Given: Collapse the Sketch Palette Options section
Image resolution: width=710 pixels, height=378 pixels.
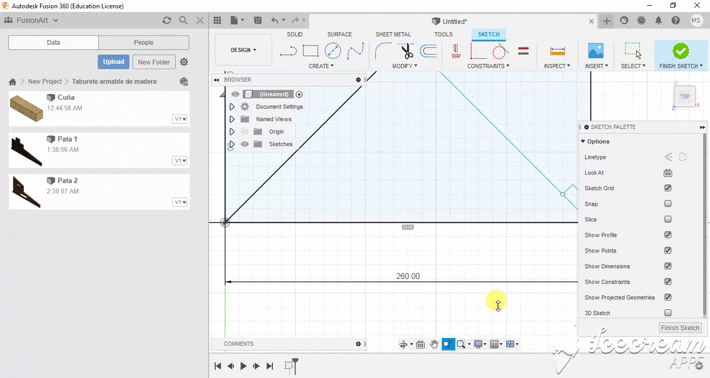Looking at the screenshot, I should pyautogui.click(x=583, y=141).
